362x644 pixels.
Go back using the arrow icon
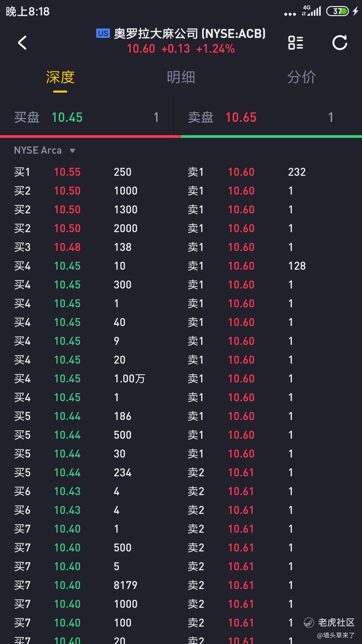point(22,43)
